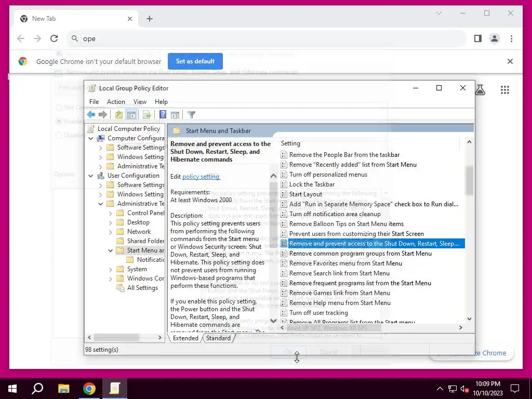This screenshot has width=532, height=399.
Task: Open File Explorer from taskbar
Action: 63,389
